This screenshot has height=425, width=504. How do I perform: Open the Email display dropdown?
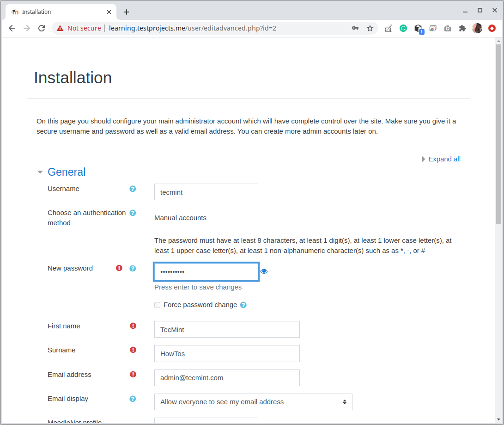pyautogui.click(x=253, y=402)
